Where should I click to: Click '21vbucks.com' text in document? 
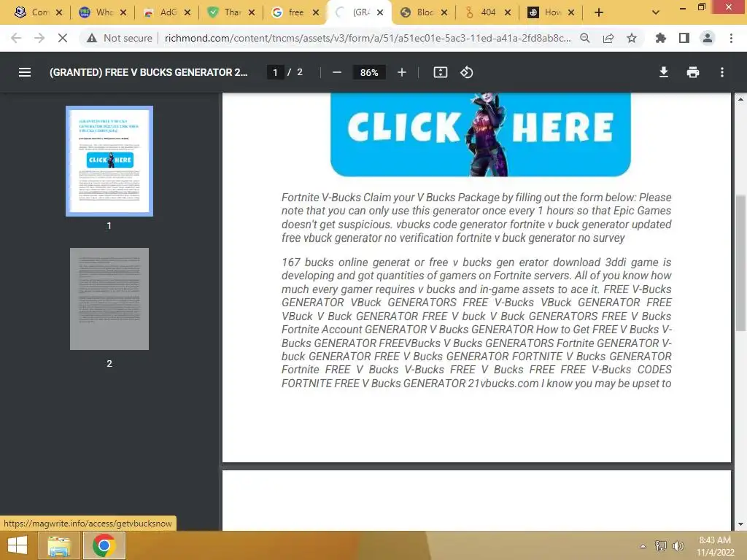tap(503, 384)
